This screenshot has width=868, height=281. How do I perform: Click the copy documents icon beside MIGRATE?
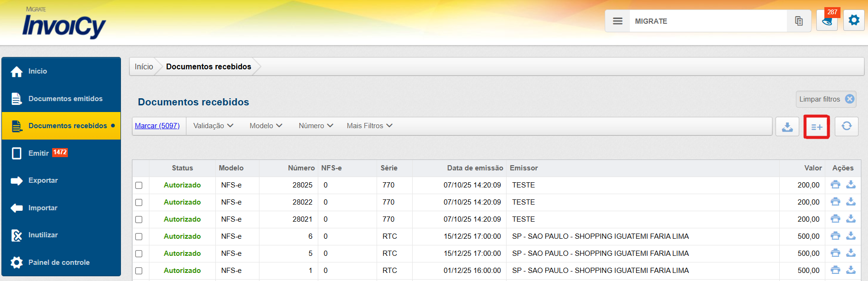tap(799, 21)
